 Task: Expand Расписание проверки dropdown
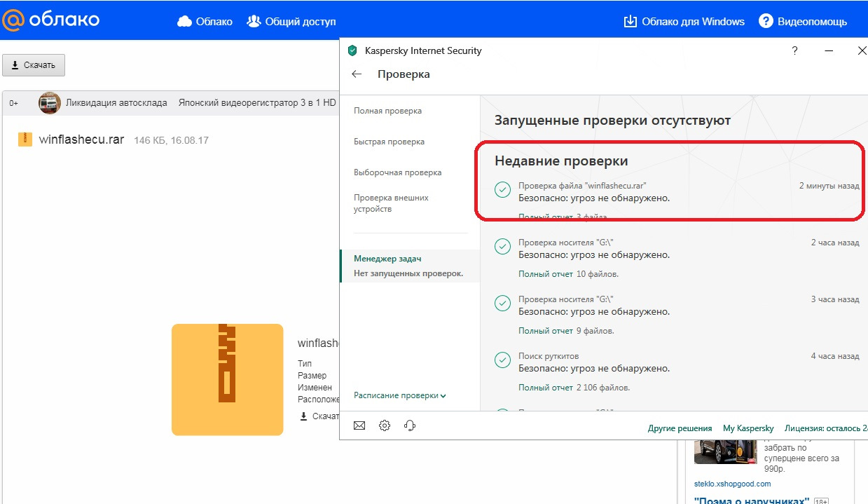point(400,395)
